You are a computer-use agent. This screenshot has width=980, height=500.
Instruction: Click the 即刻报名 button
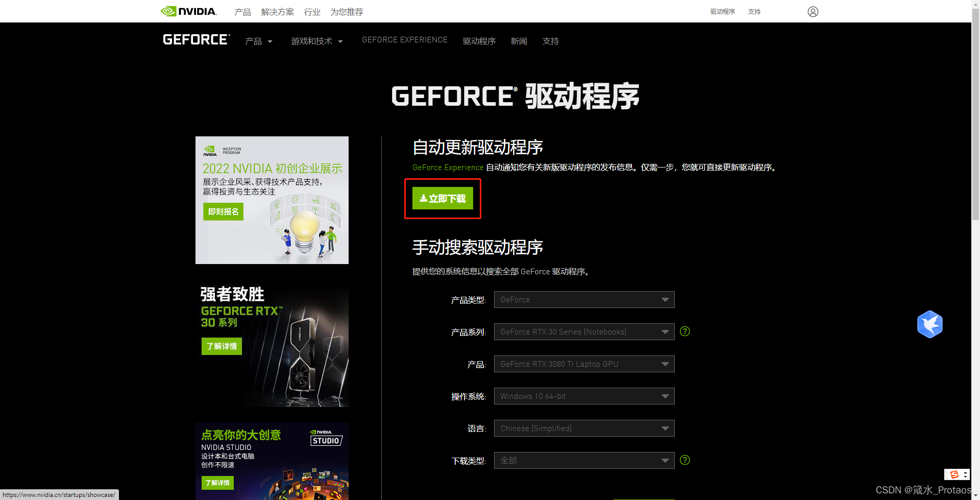tap(223, 211)
